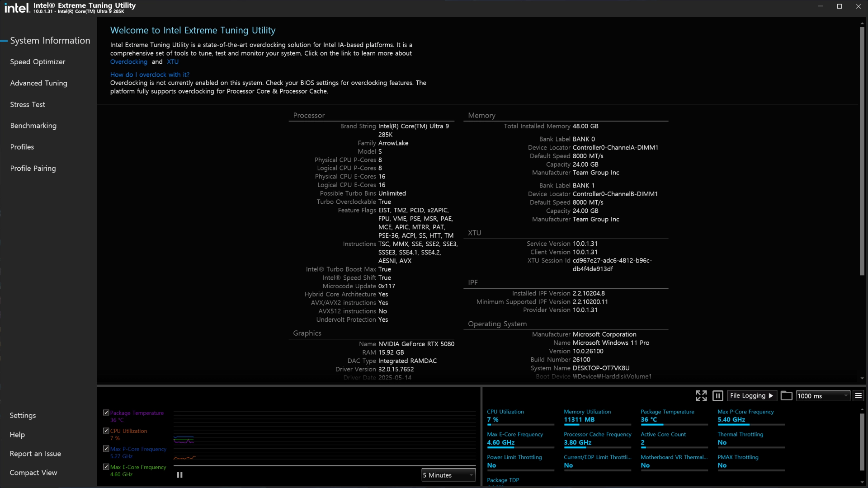The height and width of the screenshot is (488, 868).
Task: Pause monitoring with the boxed pause icon
Action: pos(717,396)
